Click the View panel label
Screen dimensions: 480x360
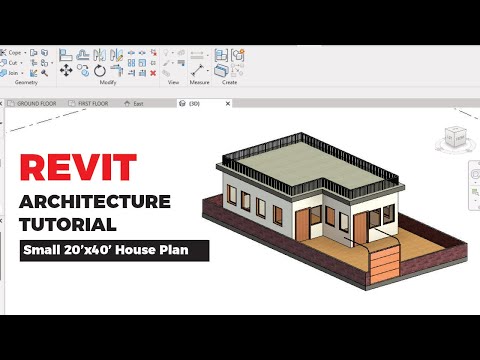174,82
